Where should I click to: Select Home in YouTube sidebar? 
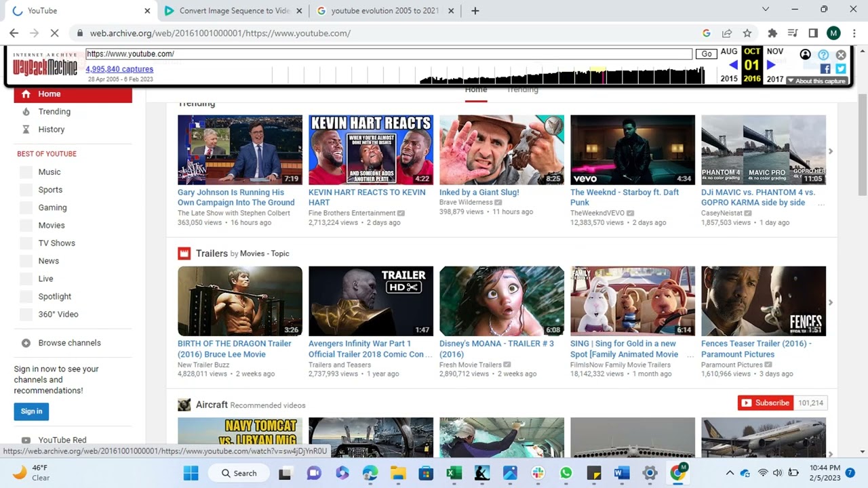tap(73, 94)
